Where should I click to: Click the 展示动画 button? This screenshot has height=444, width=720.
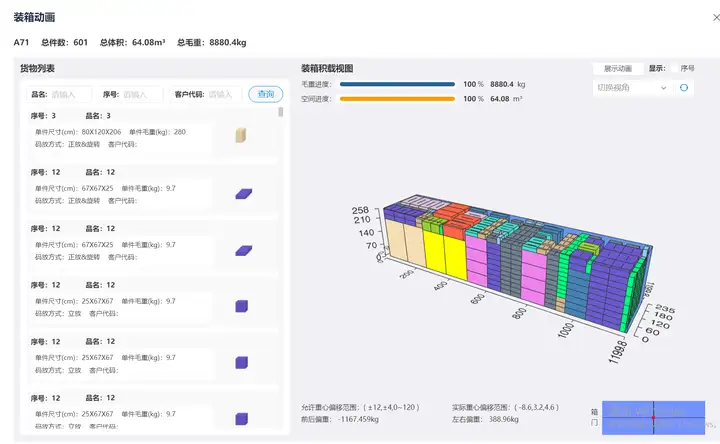click(618, 68)
